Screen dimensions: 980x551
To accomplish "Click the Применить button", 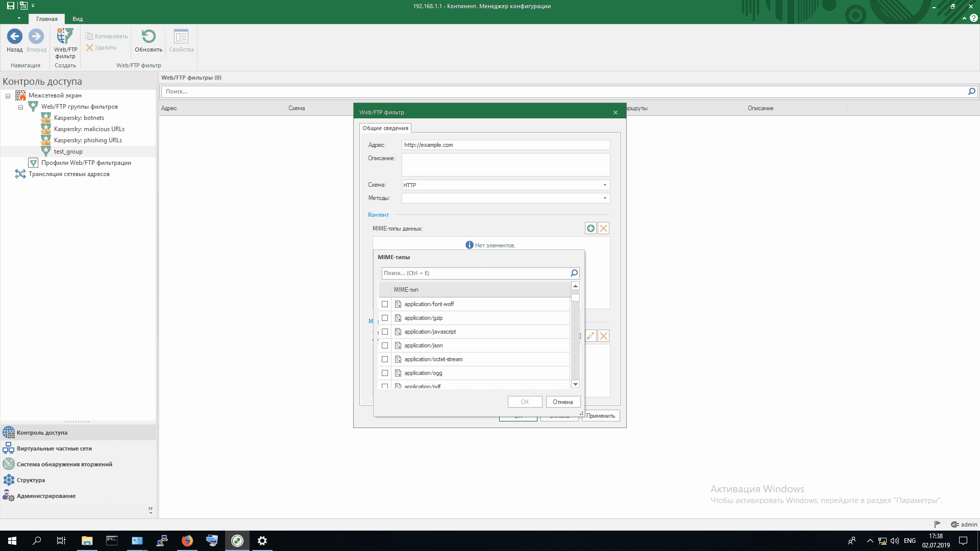I will pyautogui.click(x=600, y=416).
